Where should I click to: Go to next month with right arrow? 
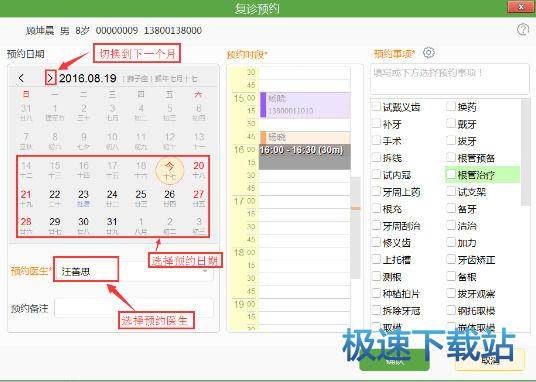point(50,78)
